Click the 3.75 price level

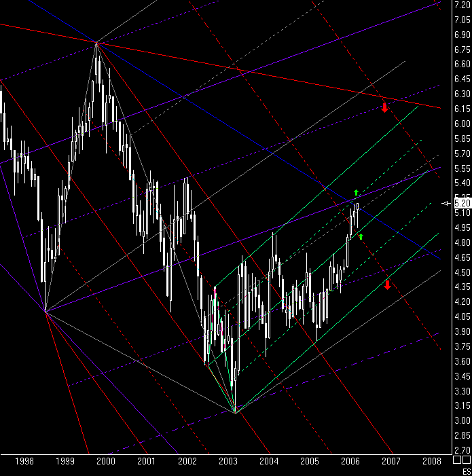point(462,346)
